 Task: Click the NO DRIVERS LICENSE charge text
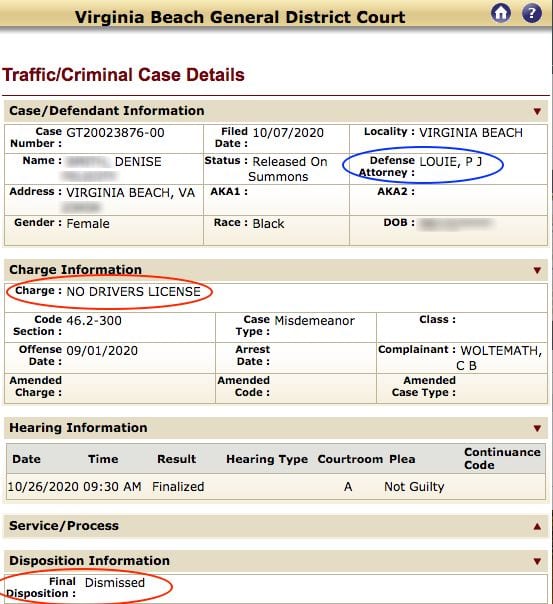(x=134, y=292)
